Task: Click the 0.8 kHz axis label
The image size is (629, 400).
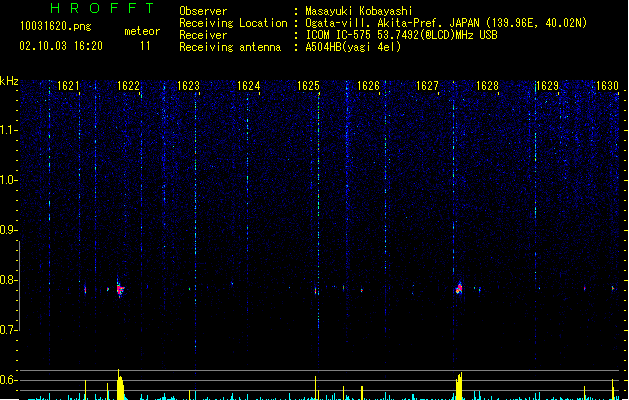Action: pos(8,280)
